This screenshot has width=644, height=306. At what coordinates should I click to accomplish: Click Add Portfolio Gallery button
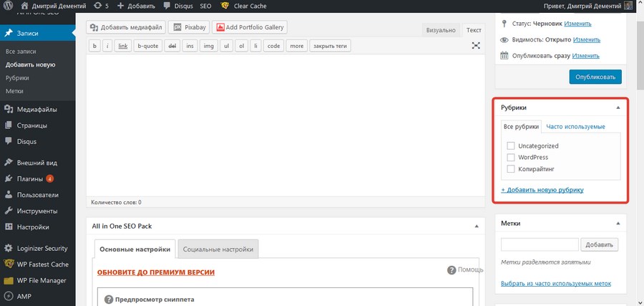(x=250, y=27)
